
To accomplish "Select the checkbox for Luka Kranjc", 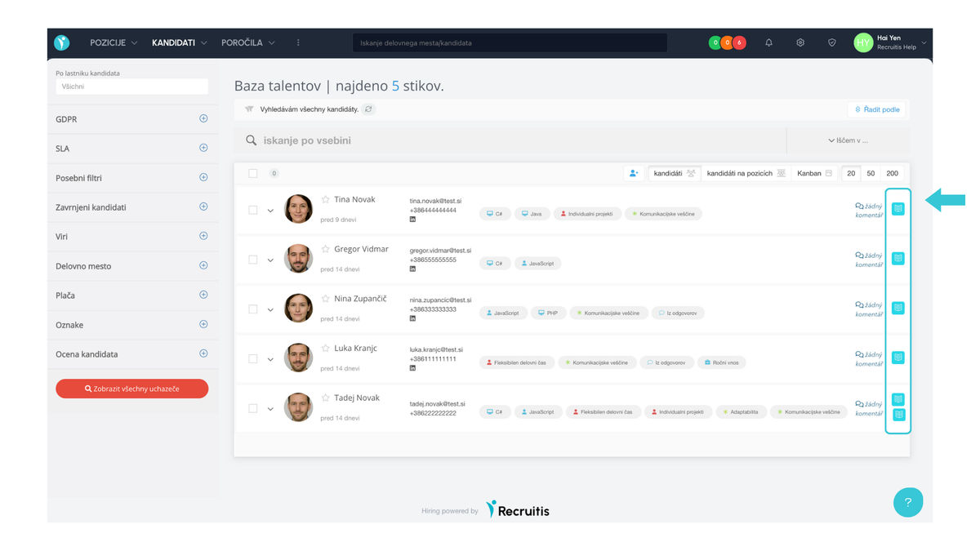I will pos(253,359).
